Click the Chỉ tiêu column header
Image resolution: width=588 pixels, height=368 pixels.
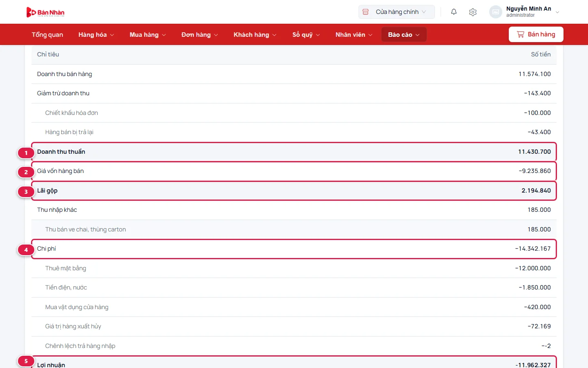pyautogui.click(x=48, y=54)
